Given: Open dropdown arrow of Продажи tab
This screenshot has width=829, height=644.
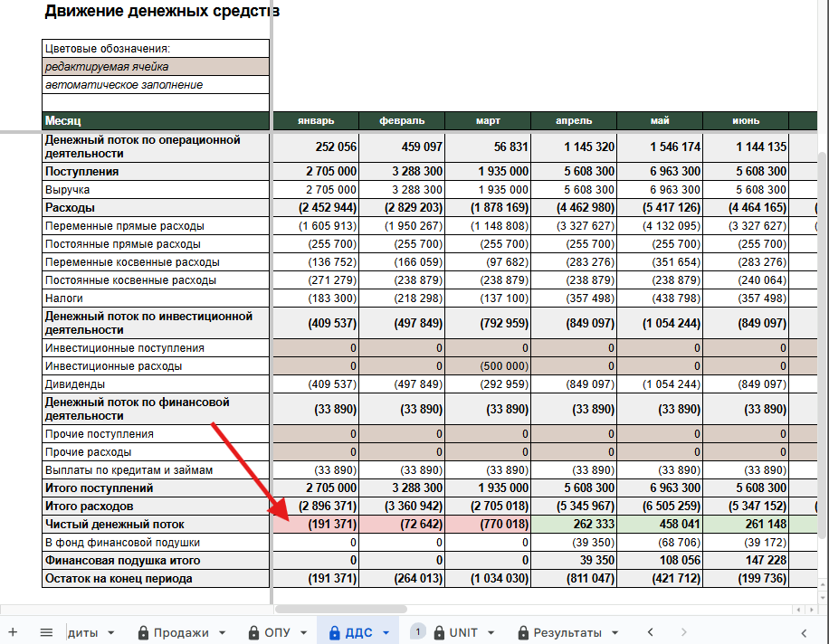Looking at the screenshot, I should [222, 633].
